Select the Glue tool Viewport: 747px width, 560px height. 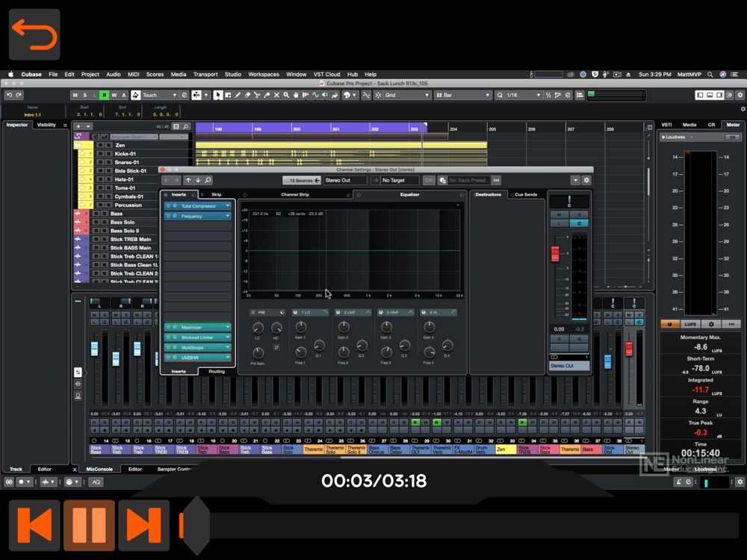[267, 96]
